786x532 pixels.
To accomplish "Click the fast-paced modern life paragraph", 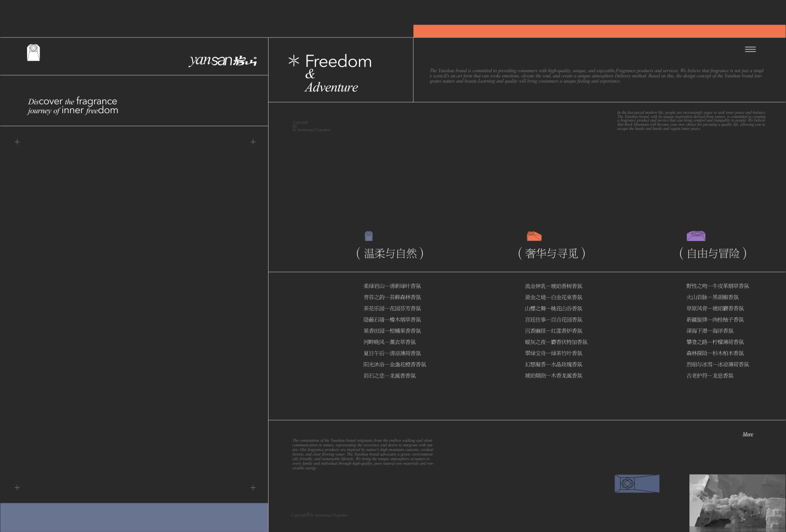I will (x=691, y=121).
